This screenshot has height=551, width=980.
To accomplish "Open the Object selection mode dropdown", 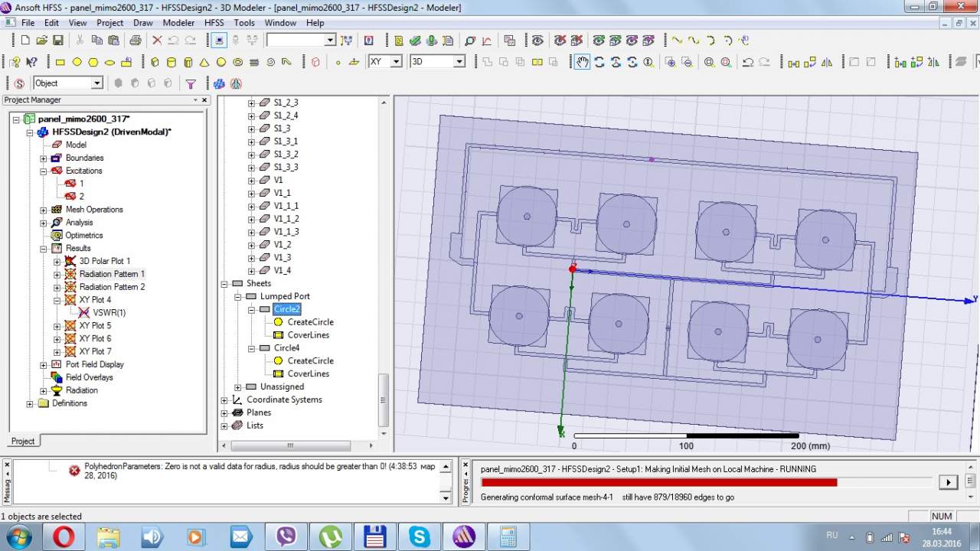I will point(96,83).
